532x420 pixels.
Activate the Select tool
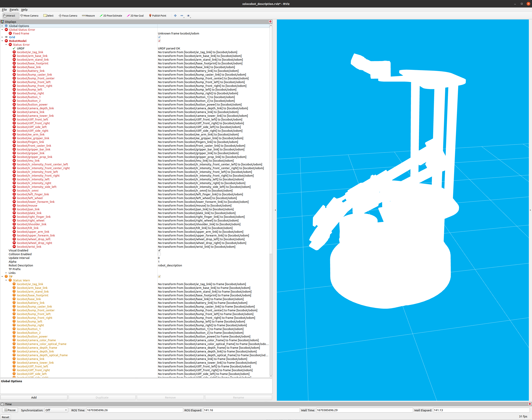tap(49, 16)
